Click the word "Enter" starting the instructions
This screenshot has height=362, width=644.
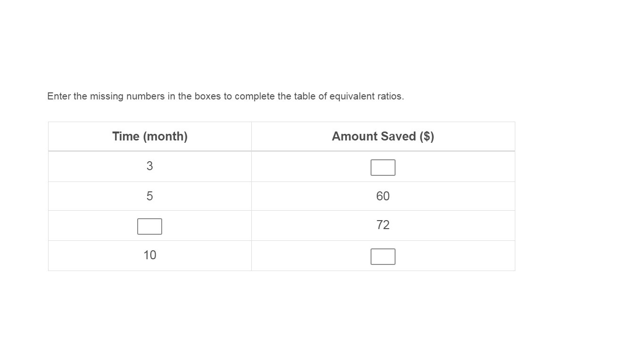point(59,96)
